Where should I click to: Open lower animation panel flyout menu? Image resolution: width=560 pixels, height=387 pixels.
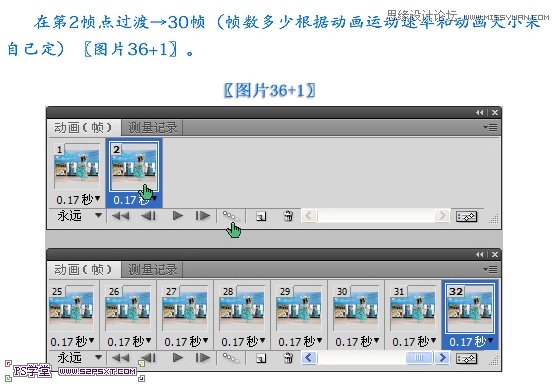pyautogui.click(x=490, y=270)
